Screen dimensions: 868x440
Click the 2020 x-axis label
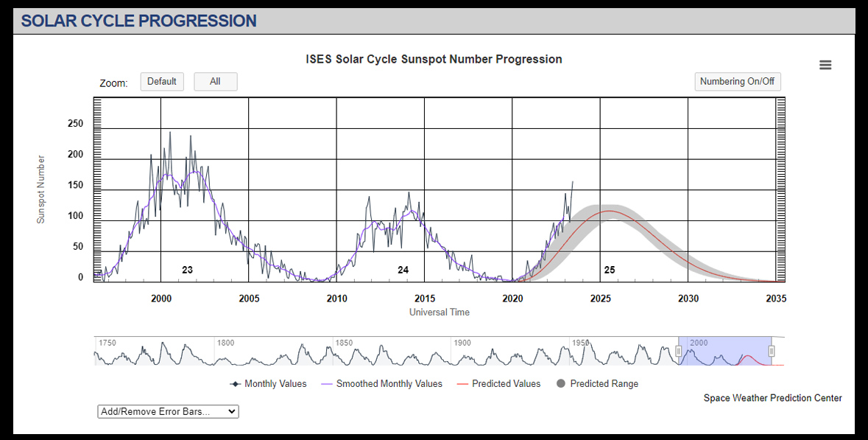click(512, 298)
